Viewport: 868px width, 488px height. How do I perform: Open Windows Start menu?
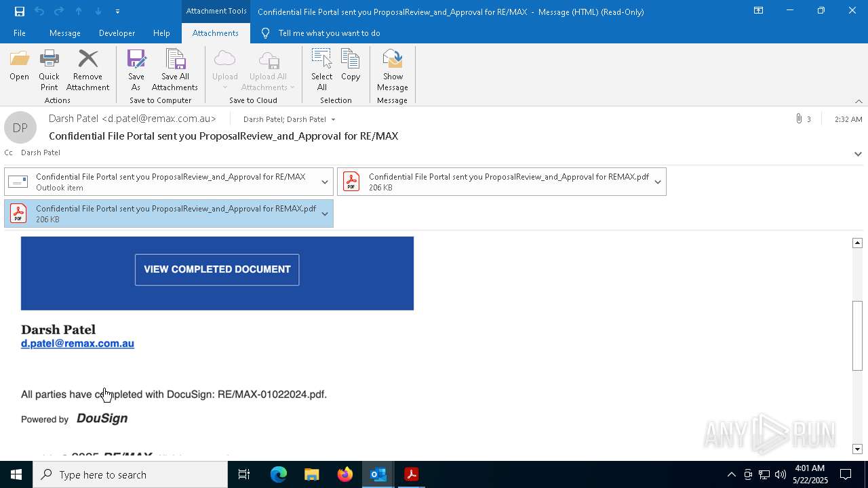(x=16, y=474)
